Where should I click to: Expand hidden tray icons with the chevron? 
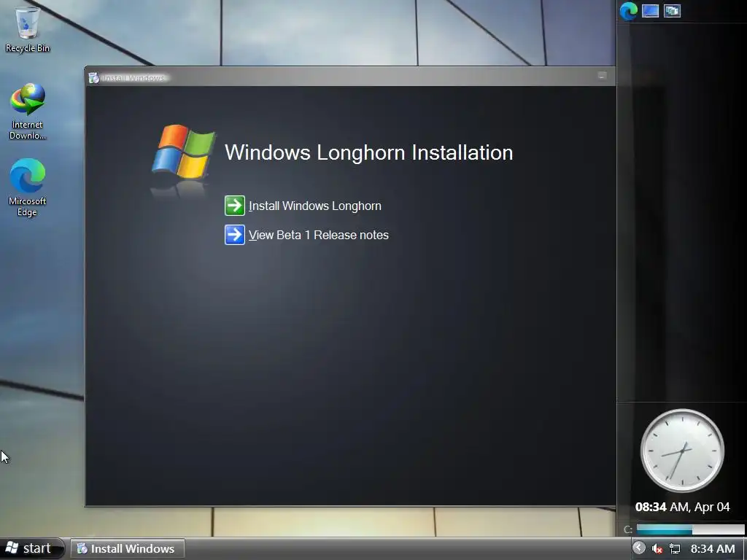(x=639, y=548)
